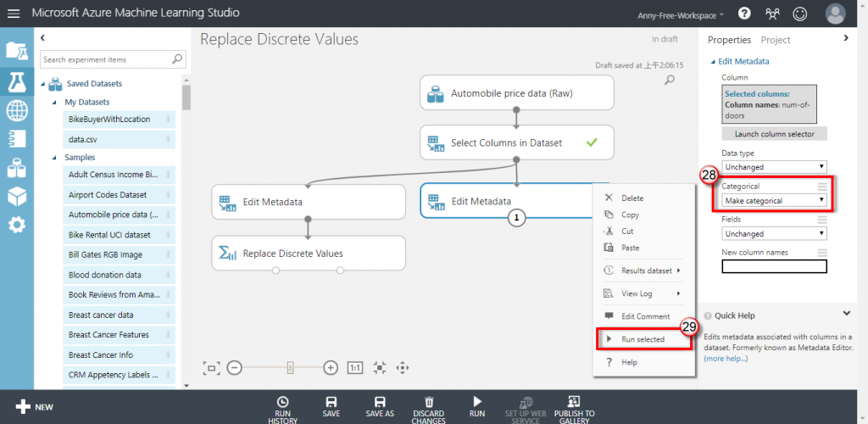Screen dimensions: 868x424
Task: Click Save in the bottom bar
Action: [x=331, y=407]
